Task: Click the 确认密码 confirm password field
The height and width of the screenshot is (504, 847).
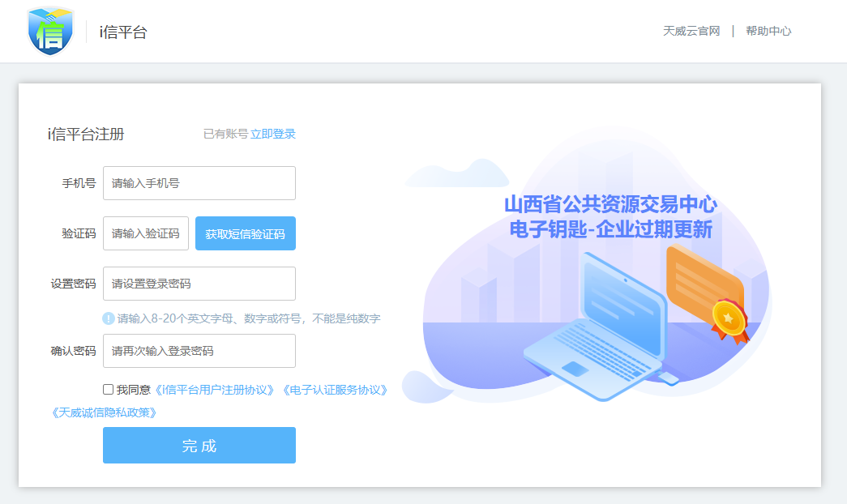Action: click(199, 351)
